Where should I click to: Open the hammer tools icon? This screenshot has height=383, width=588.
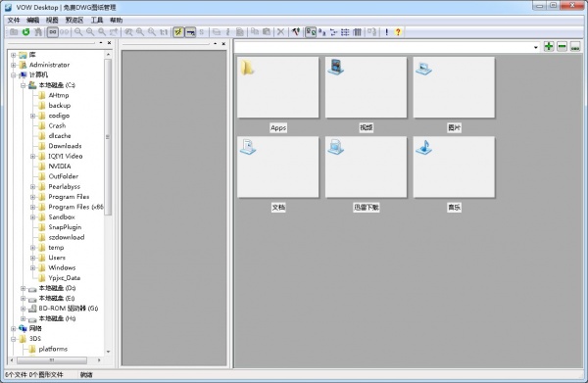click(296, 32)
